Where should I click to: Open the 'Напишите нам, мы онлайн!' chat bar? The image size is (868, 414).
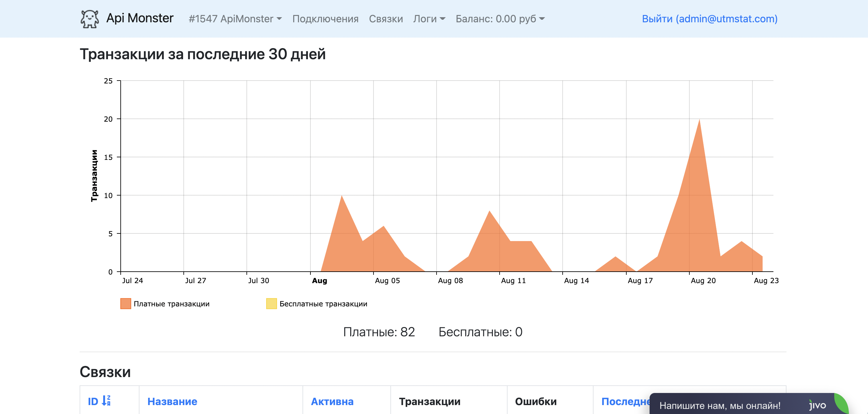pyautogui.click(x=719, y=405)
